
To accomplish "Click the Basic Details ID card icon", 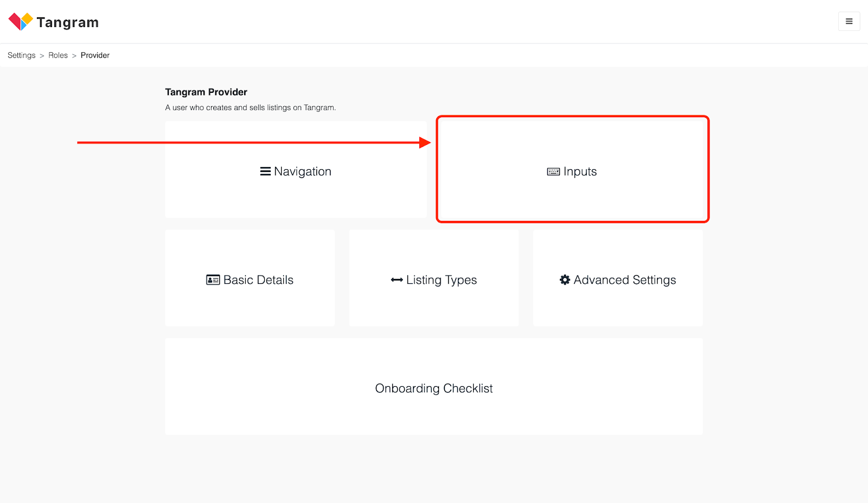I will (x=213, y=280).
